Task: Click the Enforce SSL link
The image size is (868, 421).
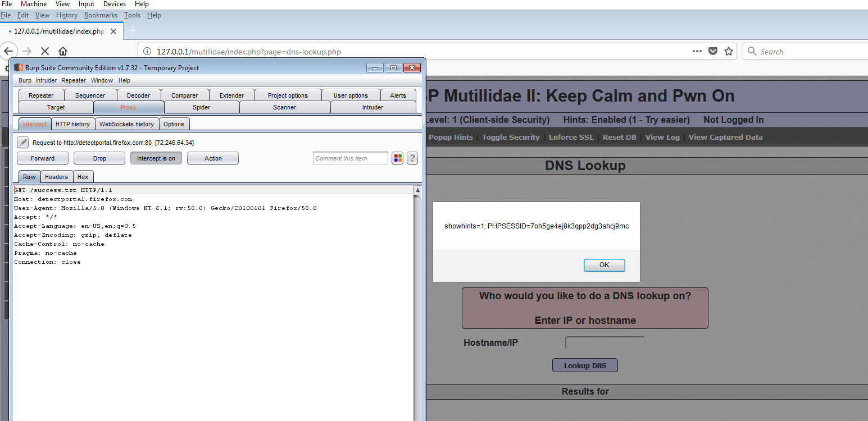Action: pos(571,137)
